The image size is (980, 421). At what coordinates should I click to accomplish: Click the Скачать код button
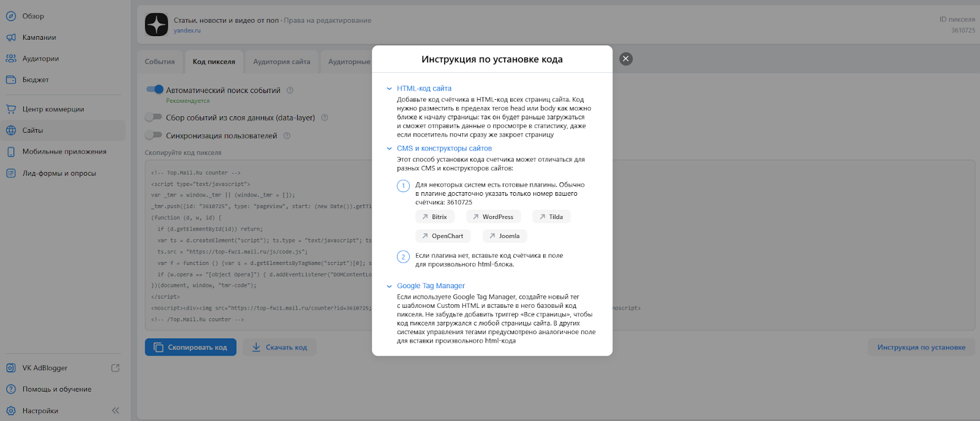pyautogui.click(x=280, y=348)
